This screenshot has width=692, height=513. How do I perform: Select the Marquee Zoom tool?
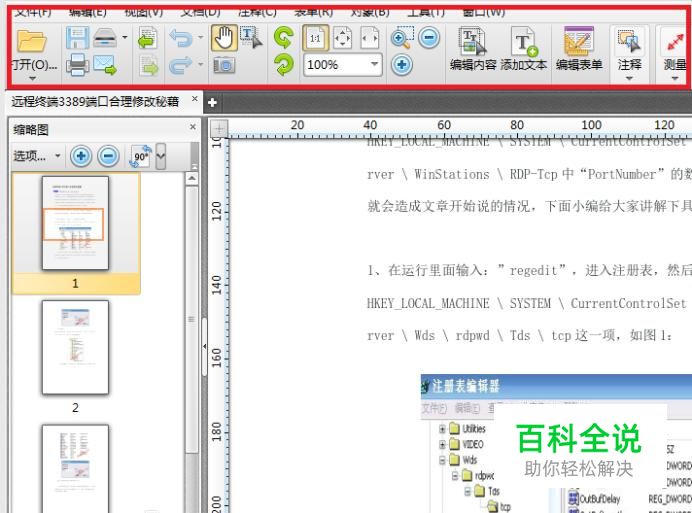(x=402, y=38)
